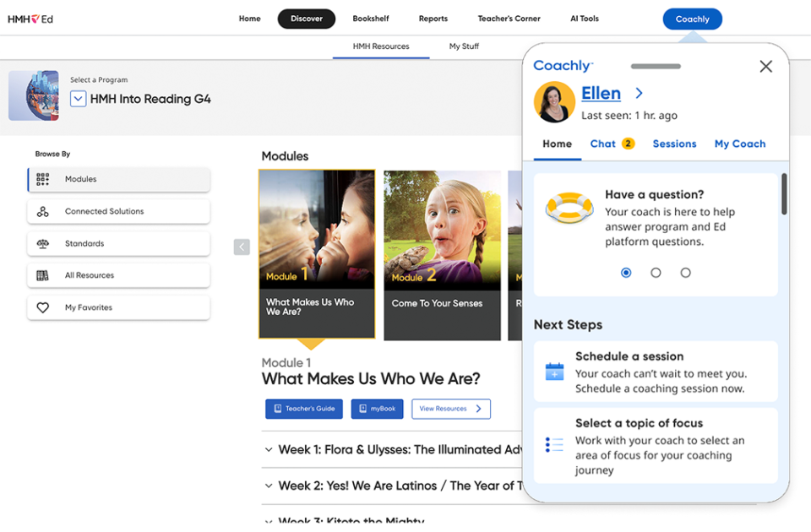Open the Discover nav item
The image size is (811, 532).
tap(306, 19)
